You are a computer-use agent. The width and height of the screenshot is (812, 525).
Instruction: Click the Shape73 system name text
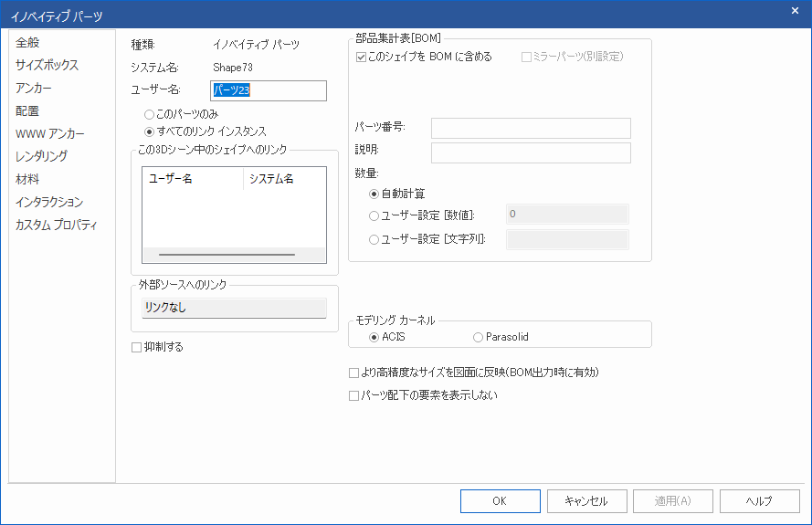(233, 68)
